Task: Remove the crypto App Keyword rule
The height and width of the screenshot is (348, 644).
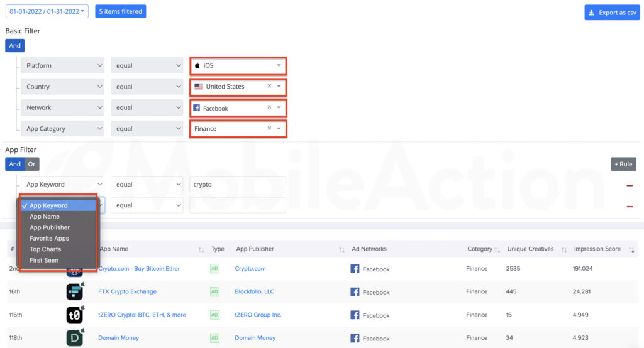Action: [629, 185]
